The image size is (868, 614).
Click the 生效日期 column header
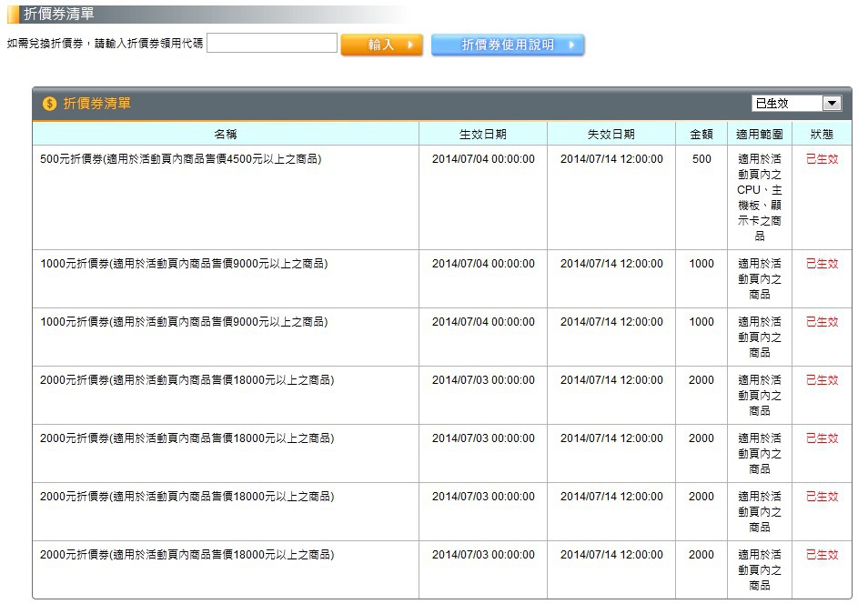[x=483, y=134]
